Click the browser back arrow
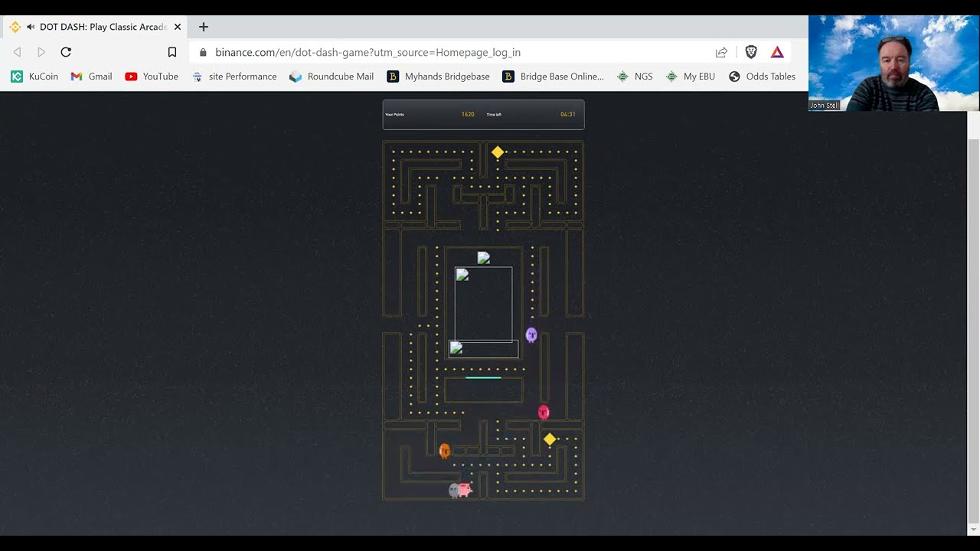This screenshot has height=551, width=980. tap(17, 52)
